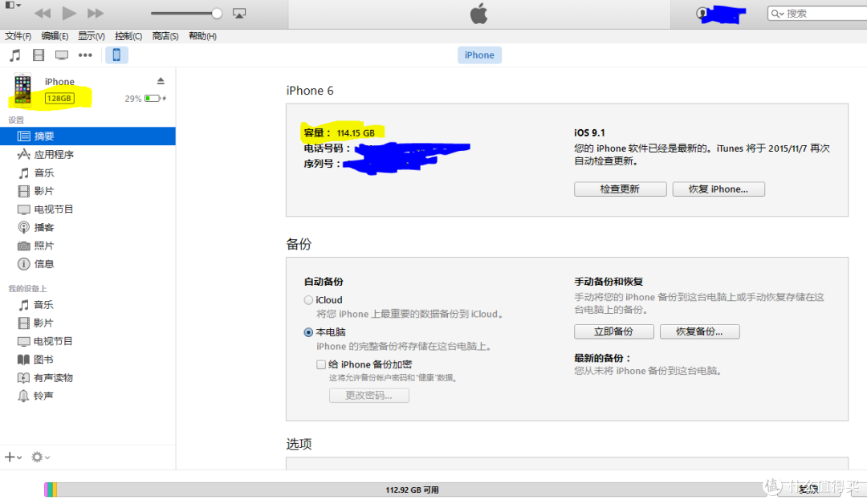Screen dimensions: 867x504
Task: Click the rewind previous track button
Action: [43, 14]
